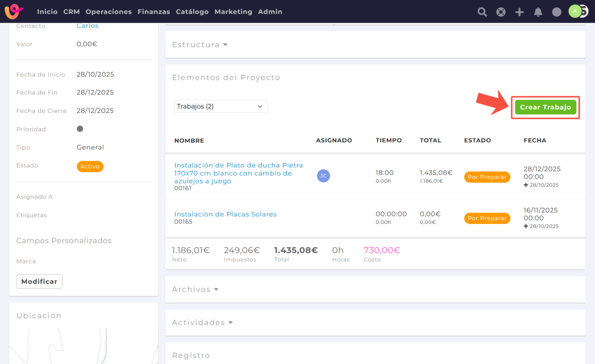Expand the Estructura section
The image size is (595, 364).
pyautogui.click(x=200, y=45)
